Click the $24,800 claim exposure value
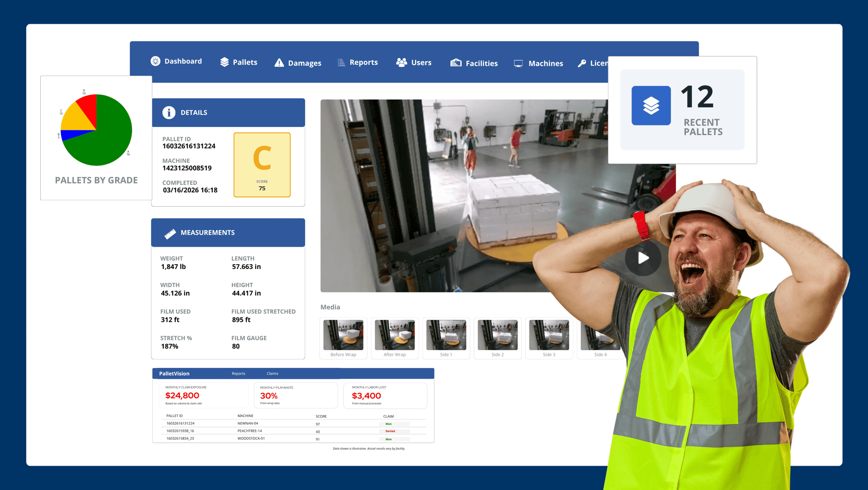The width and height of the screenshot is (868, 490). point(182,396)
